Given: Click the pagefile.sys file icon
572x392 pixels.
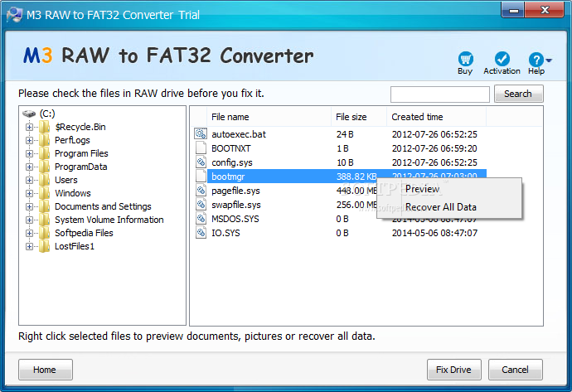Looking at the screenshot, I should [x=201, y=191].
